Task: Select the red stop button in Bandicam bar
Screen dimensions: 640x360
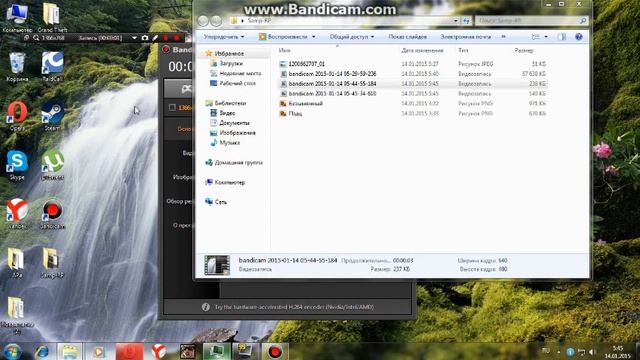Action: point(176,38)
